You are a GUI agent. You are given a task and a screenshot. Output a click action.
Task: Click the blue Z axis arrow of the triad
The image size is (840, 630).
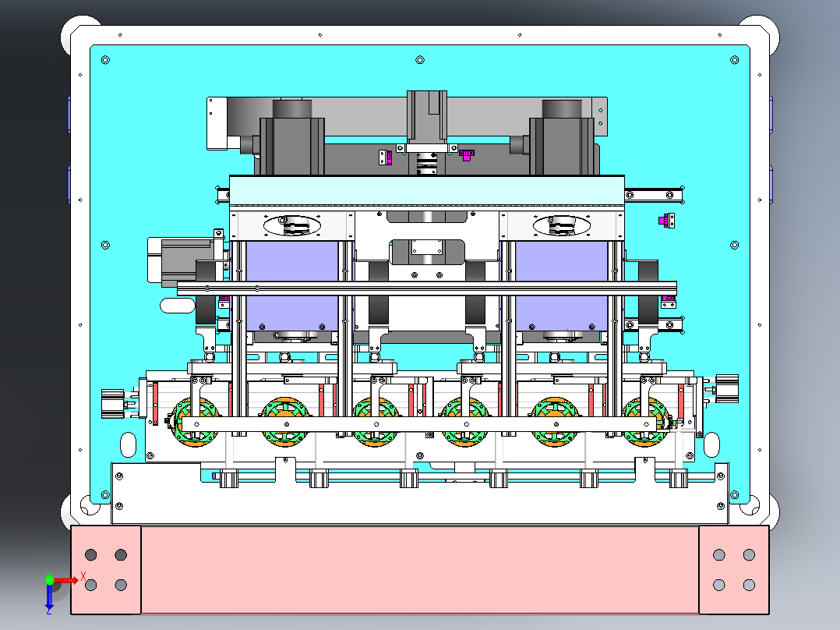click(x=49, y=597)
